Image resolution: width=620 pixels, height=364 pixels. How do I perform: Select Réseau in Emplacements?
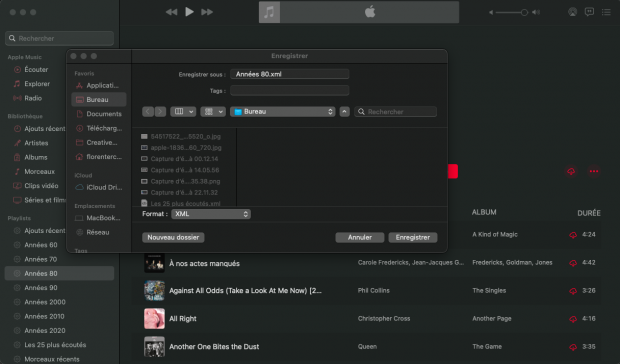click(99, 232)
